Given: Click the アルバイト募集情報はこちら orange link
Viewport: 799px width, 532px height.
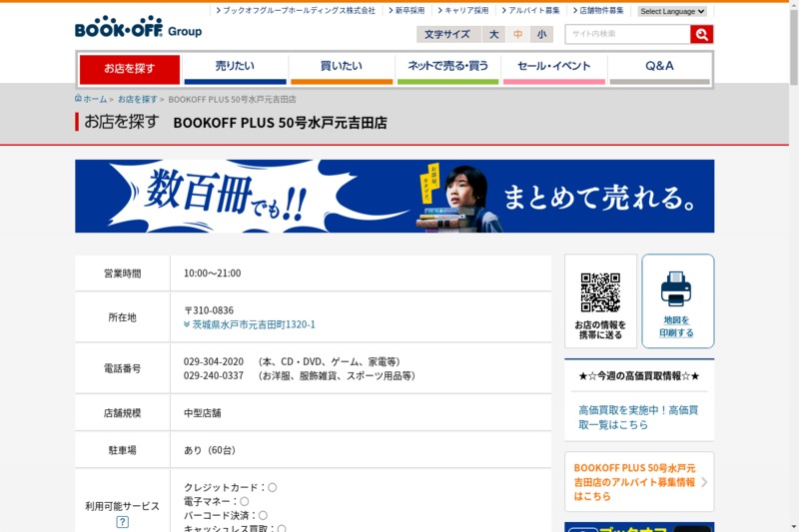Looking at the screenshot, I should (634, 482).
